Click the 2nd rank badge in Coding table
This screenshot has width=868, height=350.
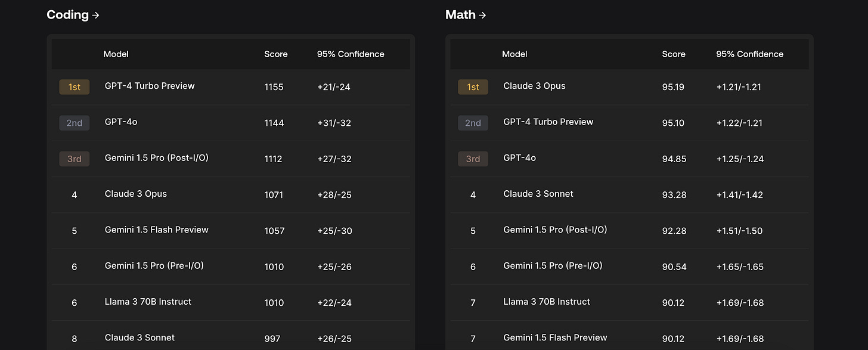tap(75, 123)
